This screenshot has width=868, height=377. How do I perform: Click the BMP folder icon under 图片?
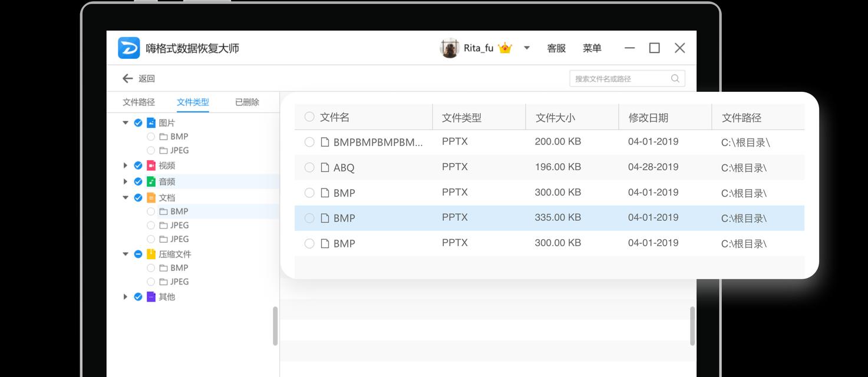(x=164, y=137)
